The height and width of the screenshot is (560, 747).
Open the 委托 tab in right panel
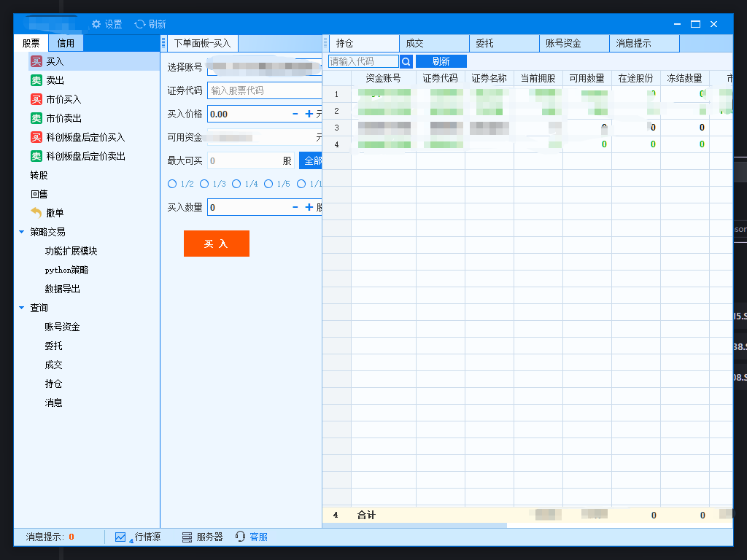pos(505,43)
